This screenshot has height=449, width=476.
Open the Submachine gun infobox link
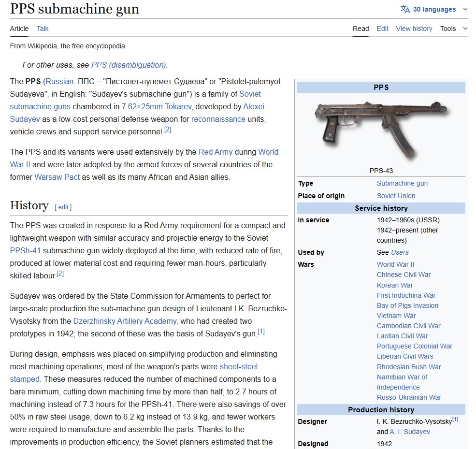(x=402, y=183)
